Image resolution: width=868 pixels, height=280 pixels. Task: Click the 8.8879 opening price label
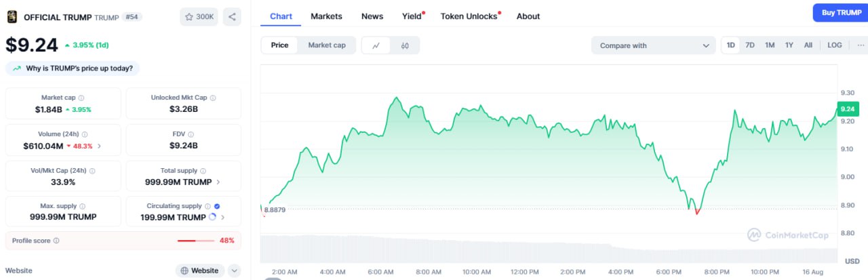[x=275, y=210]
